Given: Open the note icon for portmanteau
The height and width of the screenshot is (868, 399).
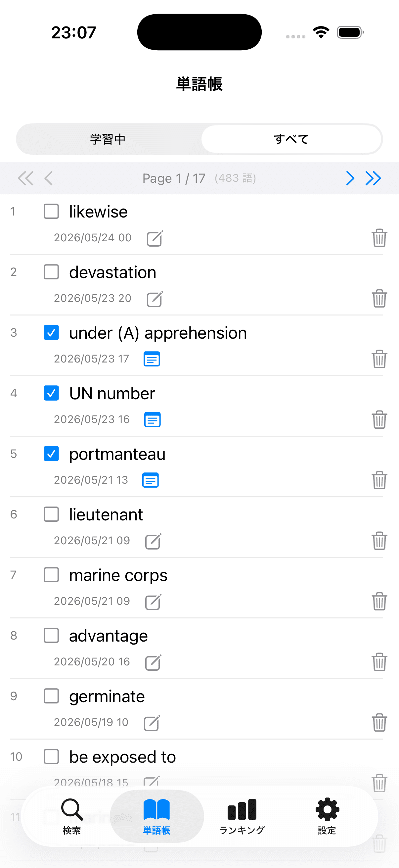Looking at the screenshot, I should 151,480.
